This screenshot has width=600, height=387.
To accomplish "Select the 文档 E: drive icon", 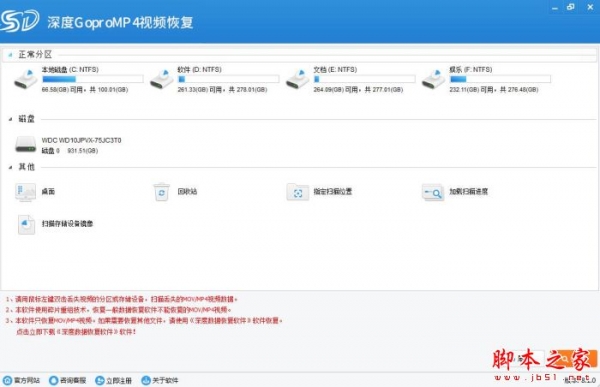I will (x=297, y=79).
